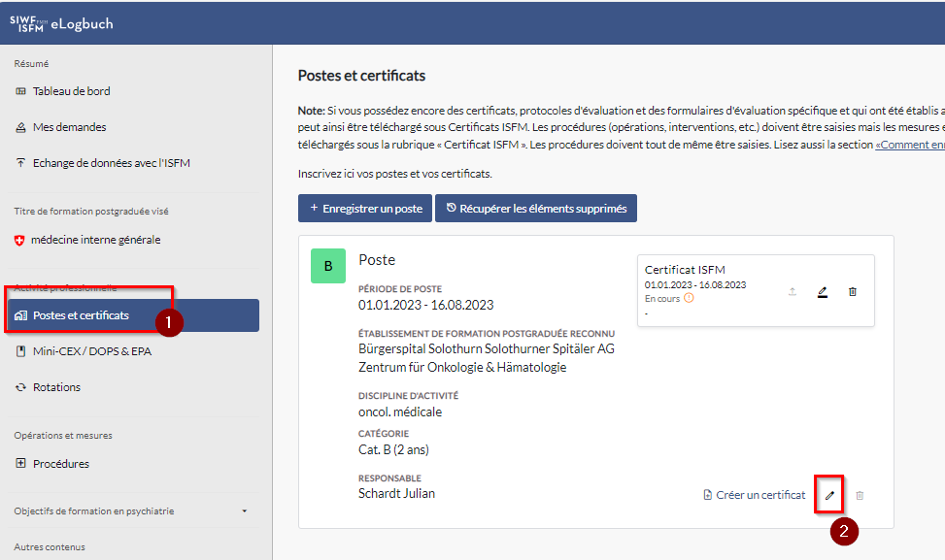Open Postes et certificats page
The image size is (945, 560).
134,315
